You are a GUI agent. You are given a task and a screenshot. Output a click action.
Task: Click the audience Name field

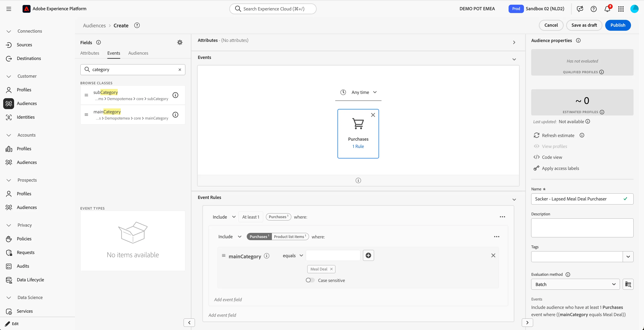point(582,199)
